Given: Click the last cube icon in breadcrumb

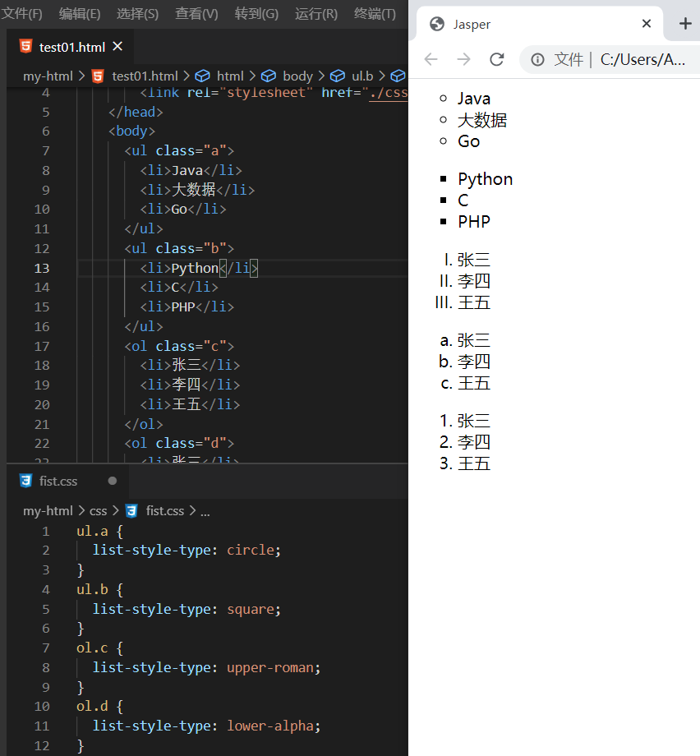Looking at the screenshot, I should [398, 76].
